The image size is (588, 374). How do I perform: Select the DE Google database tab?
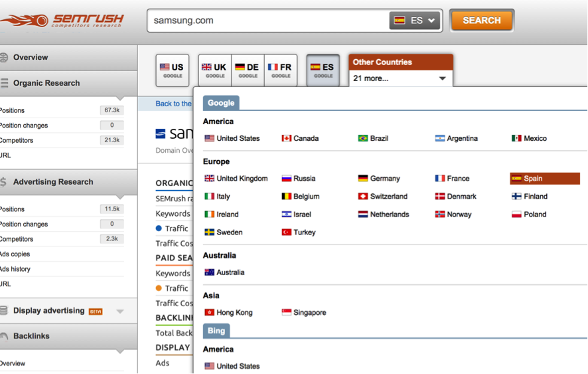(x=248, y=70)
